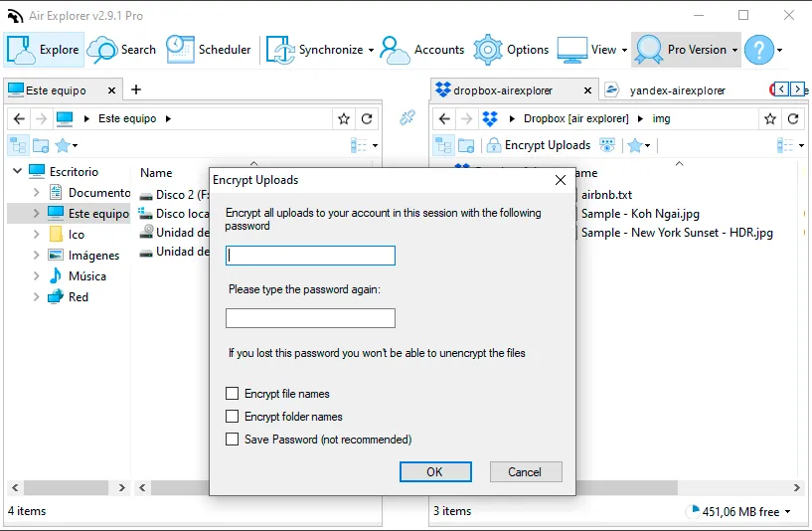Confirm with the OK button

tap(435, 472)
